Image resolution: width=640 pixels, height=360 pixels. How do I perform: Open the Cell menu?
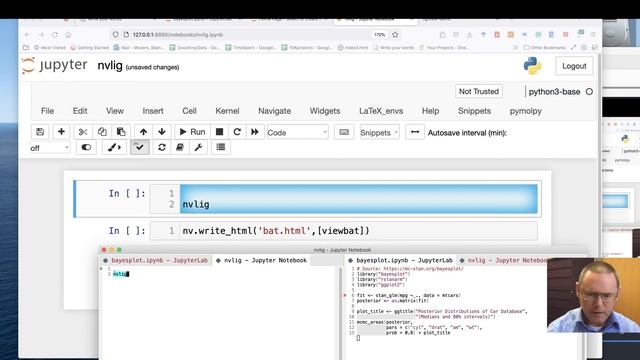189,111
